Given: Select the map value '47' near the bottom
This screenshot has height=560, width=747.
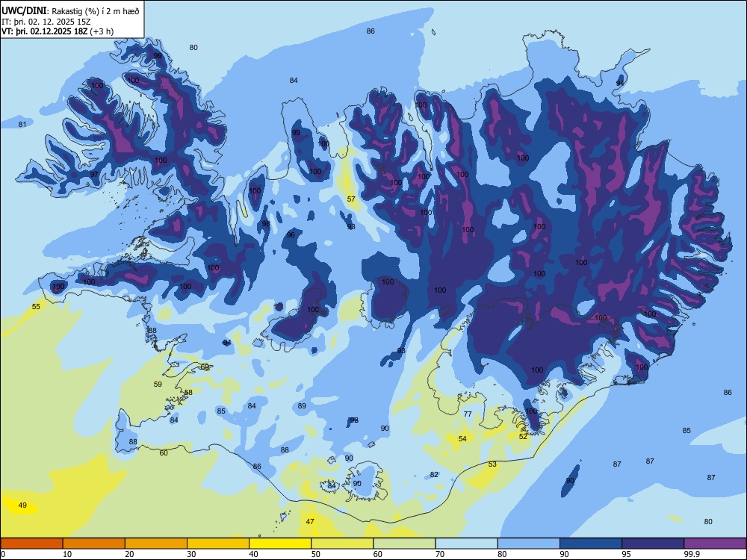Looking at the screenshot, I should pos(310,521).
